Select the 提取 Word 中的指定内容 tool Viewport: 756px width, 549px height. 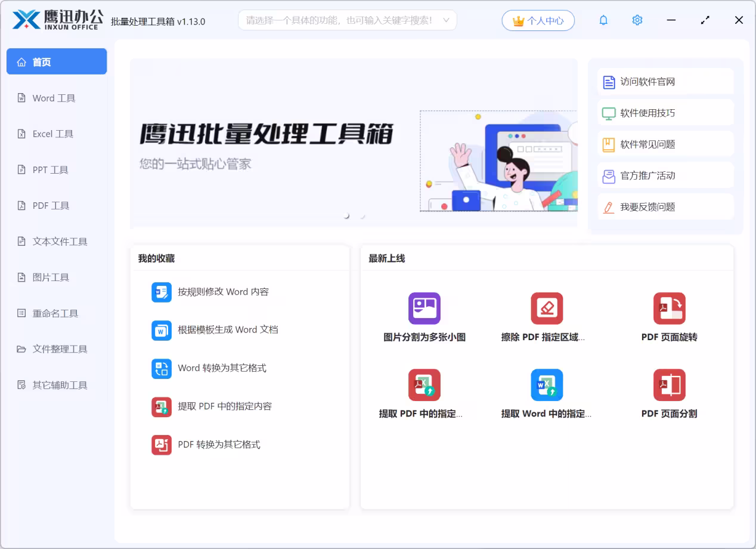click(x=547, y=392)
